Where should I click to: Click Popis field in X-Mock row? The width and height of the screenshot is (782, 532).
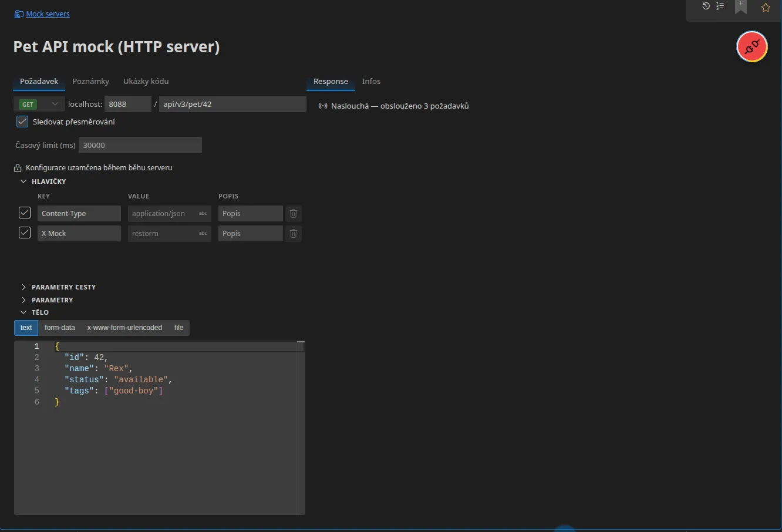click(251, 234)
